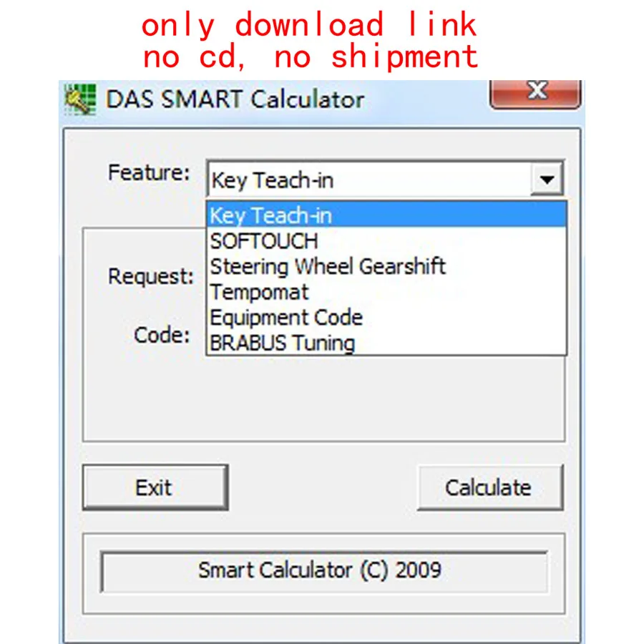Click the Request: label

151,276
